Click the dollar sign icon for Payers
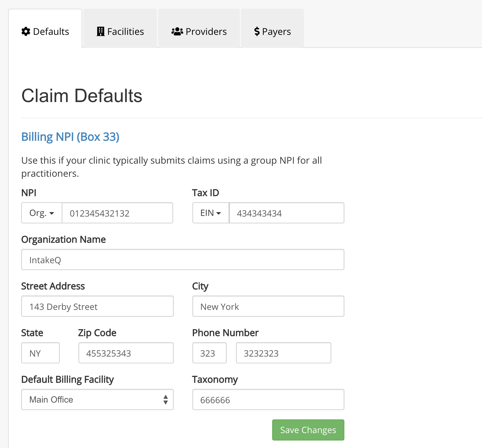Image resolution: width=482 pixels, height=448 pixels. click(x=257, y=31)
